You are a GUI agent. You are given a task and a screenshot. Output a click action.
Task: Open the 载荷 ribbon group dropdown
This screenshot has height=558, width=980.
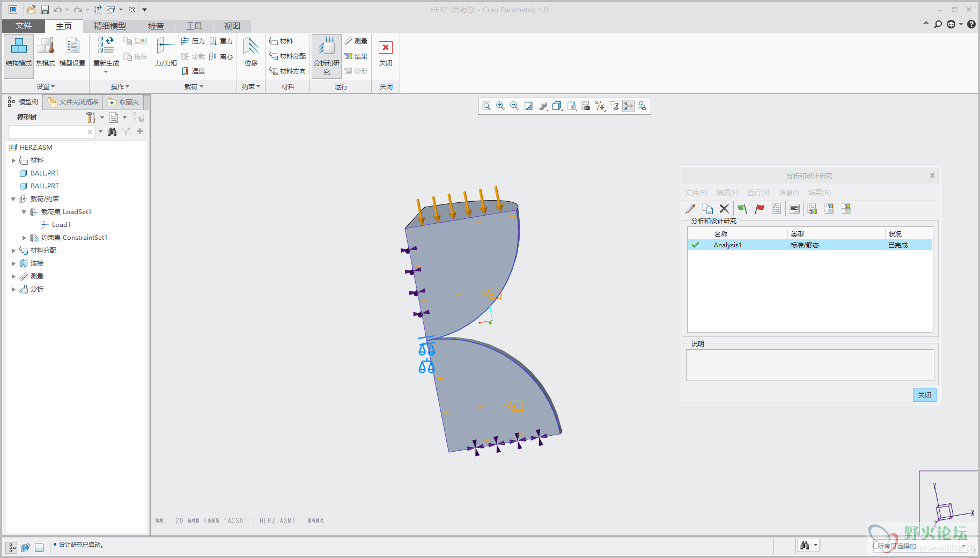(x=194, y=86)
